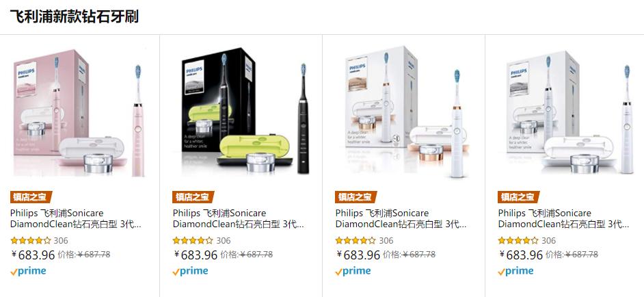644x297 pixels.
Task: View 306 reviews for the third product
Action: click(x=386, y=240)
